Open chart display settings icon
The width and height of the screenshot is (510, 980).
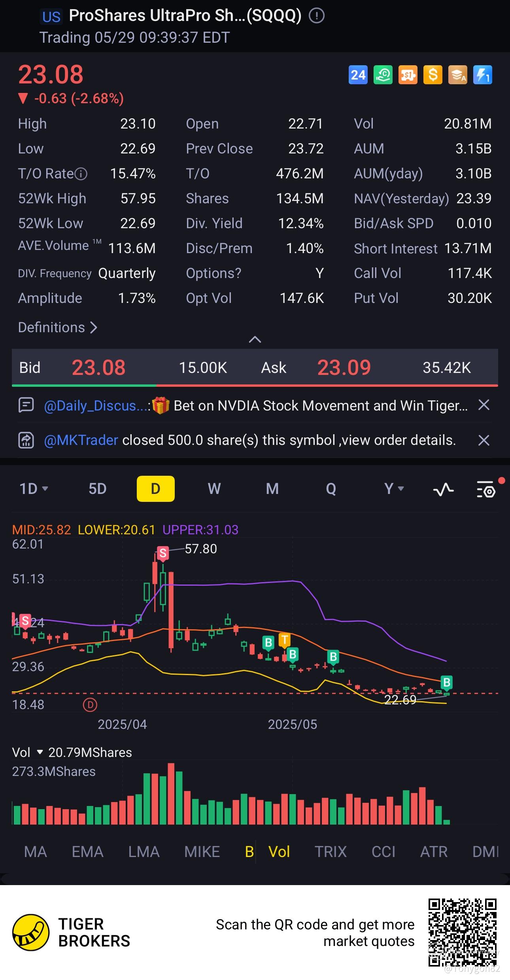[486, 489]
